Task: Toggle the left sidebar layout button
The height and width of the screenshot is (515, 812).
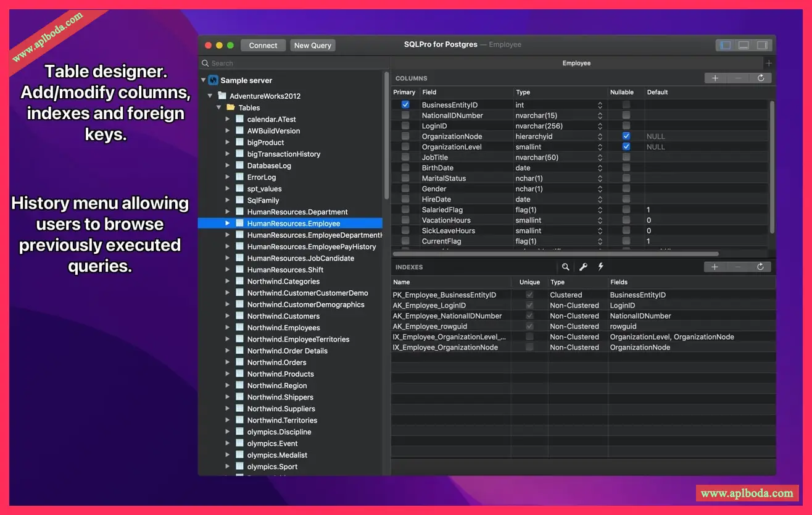Action: point(726,45)
